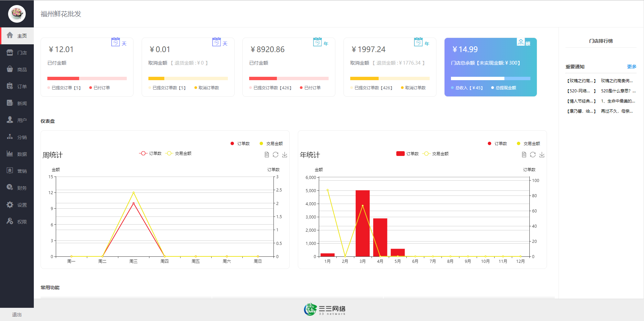Toggle the line-marker 交易金额 legend in weekly chart
The height and width of the screenshot is (321, 644).
[178, 154]
